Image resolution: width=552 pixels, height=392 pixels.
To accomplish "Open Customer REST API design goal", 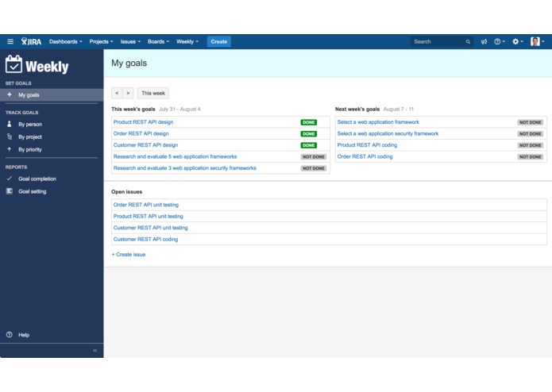I will click(145, 145).
